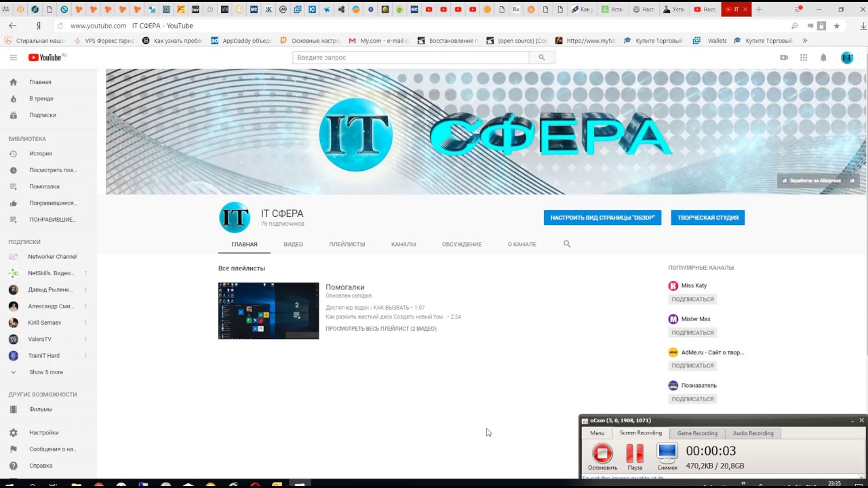Click the channel search magnifier icon
Viewport: 868px width, 488px height.
pyautogui.click(x=567, y=244)
